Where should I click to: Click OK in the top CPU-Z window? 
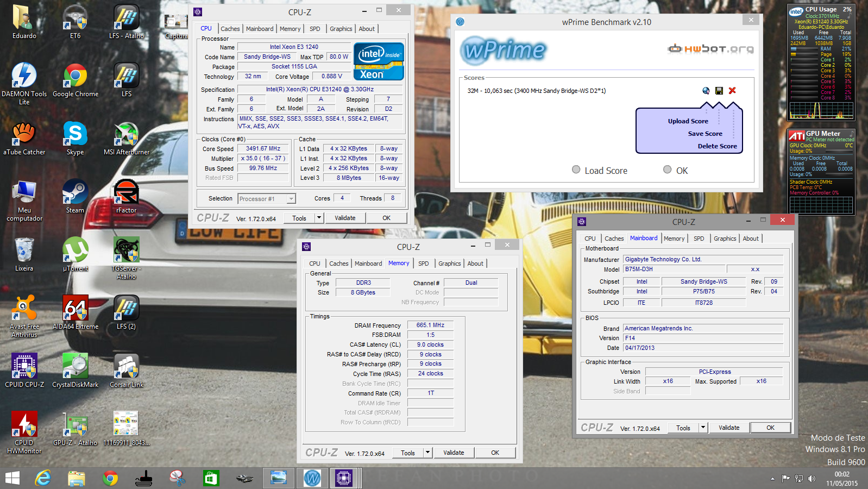(386, 218)
